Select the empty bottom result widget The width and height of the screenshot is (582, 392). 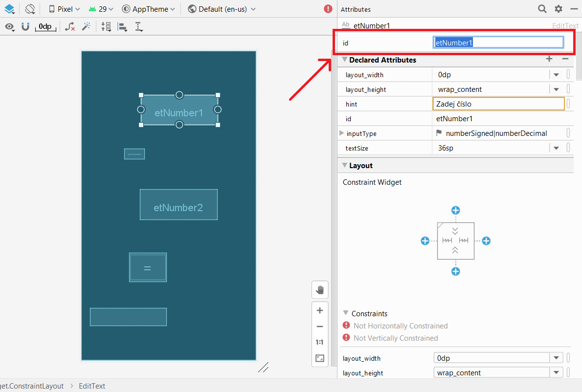click(129, 317)
